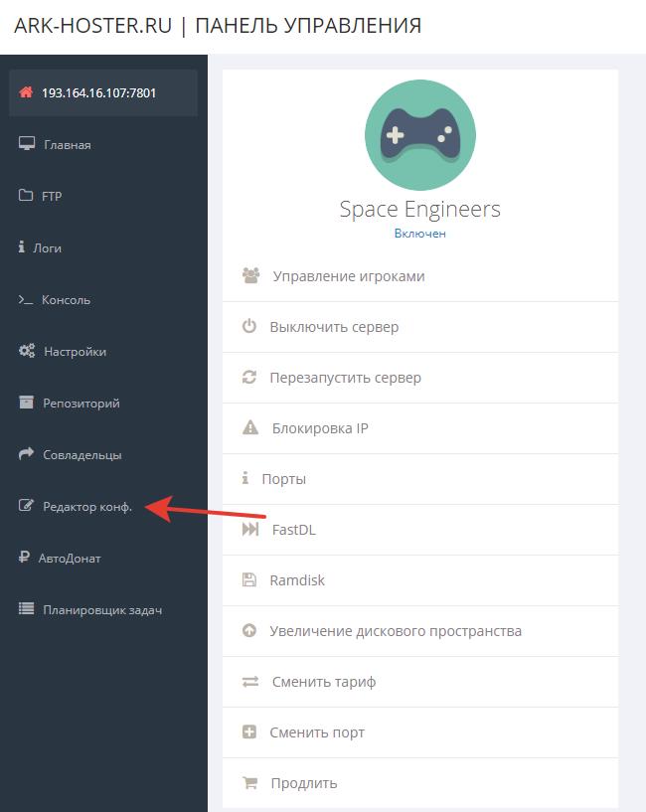This screenshot has width=646, height=812.
Task: Click the users group icon for Управление игроками
Action: pyautogui.click(x=251, y=275)
